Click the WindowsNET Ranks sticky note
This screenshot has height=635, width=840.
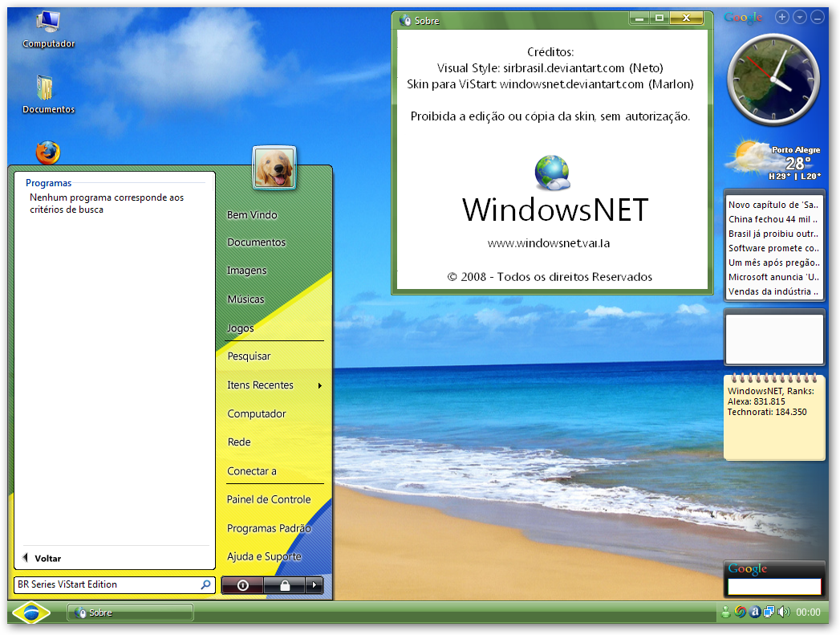pos(774,417)
